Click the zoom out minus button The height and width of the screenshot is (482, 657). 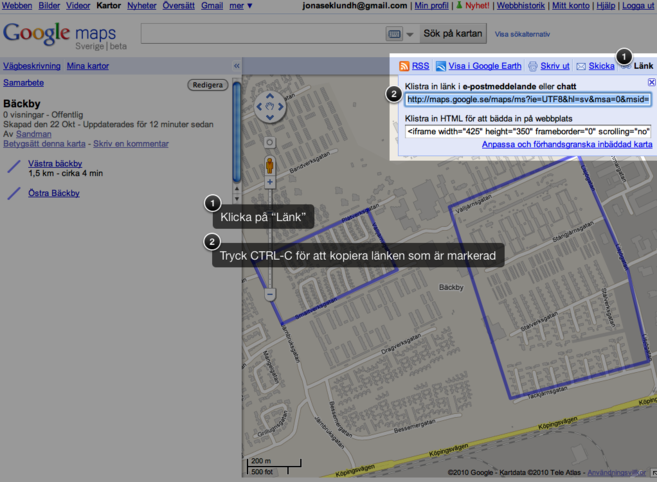269,295
